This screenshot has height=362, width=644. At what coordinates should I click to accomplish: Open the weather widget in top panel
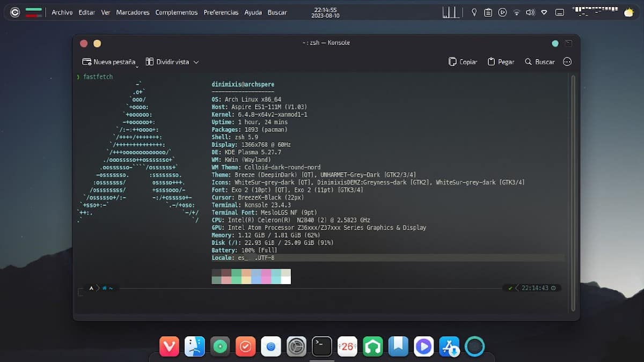(630, 12)
